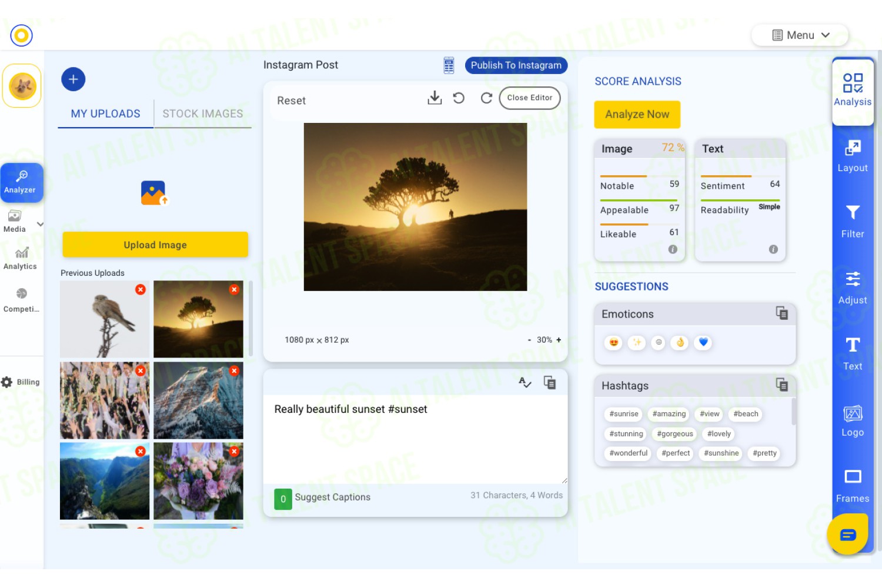This screenshot has height=588, width=882.
Task: Click Publish To Instagram
Action: tap(516, 65)
